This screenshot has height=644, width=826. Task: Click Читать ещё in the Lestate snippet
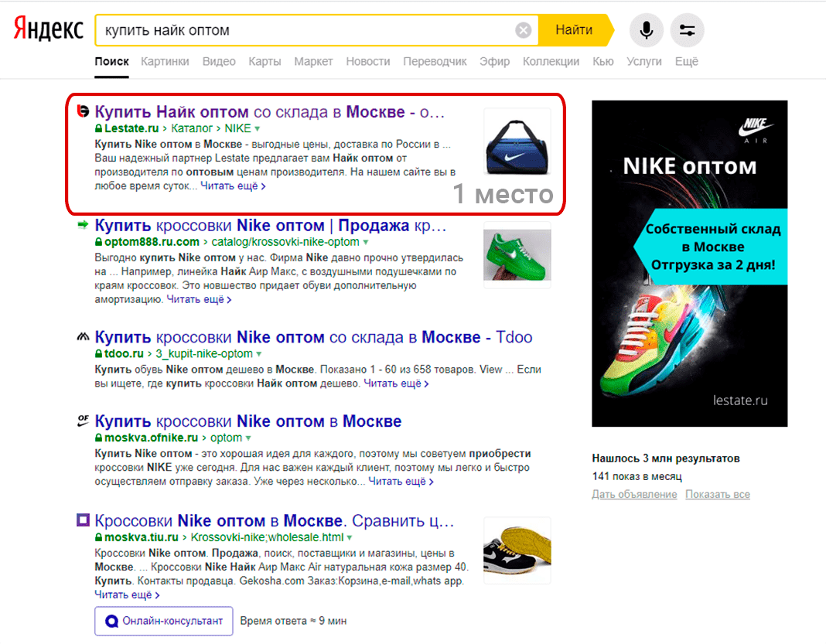(x=233, y=186)
